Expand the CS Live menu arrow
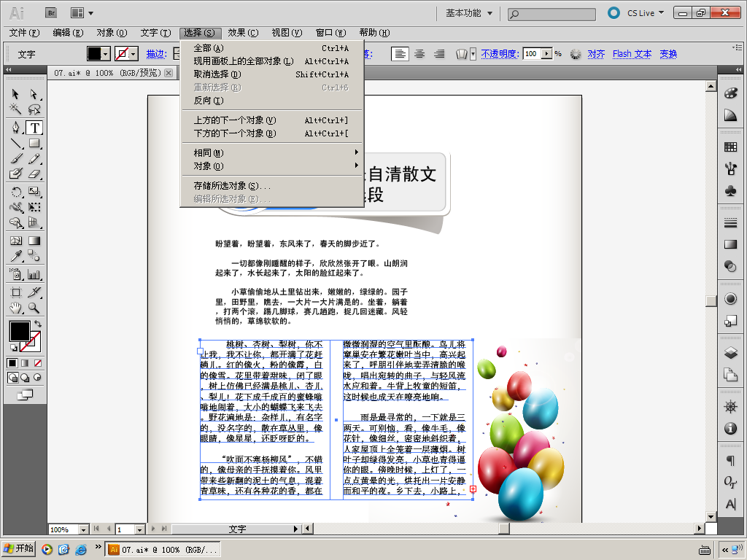This screenshot has width=747, height=560. pos(661,13)
